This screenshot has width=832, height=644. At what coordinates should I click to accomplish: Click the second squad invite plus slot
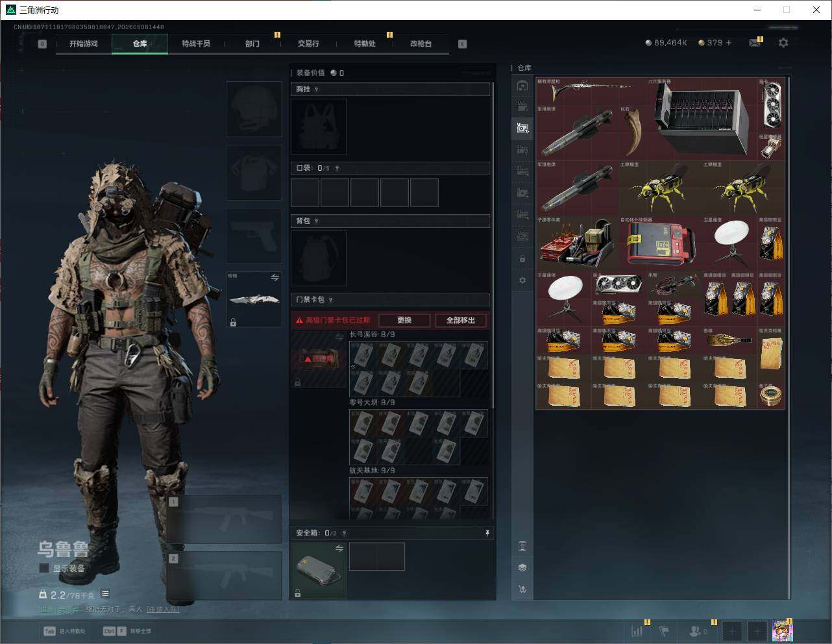pos(757,630)
